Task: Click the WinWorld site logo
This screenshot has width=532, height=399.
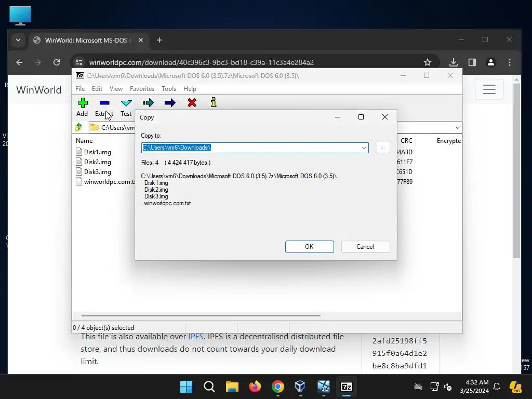Action: [x=38, y=90]
